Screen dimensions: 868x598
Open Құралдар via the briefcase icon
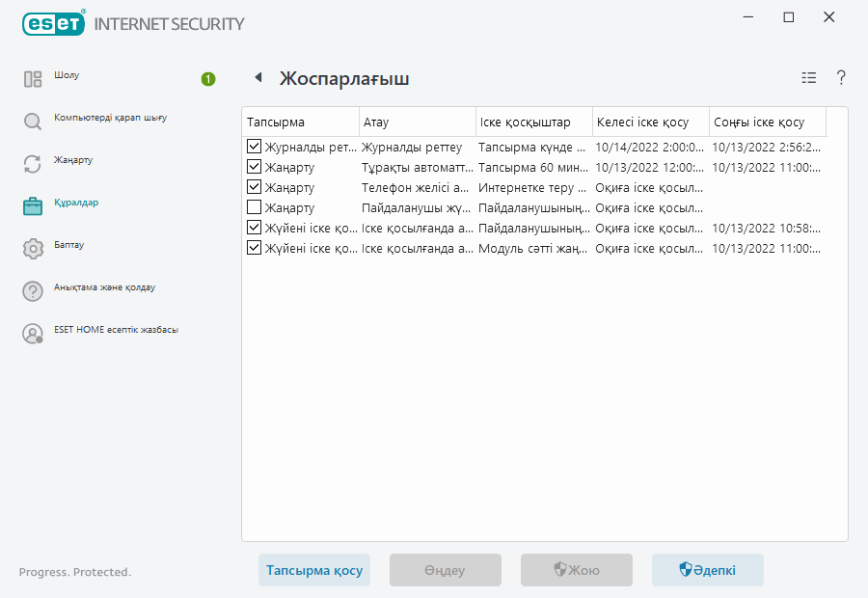click(x=32, y=204)
